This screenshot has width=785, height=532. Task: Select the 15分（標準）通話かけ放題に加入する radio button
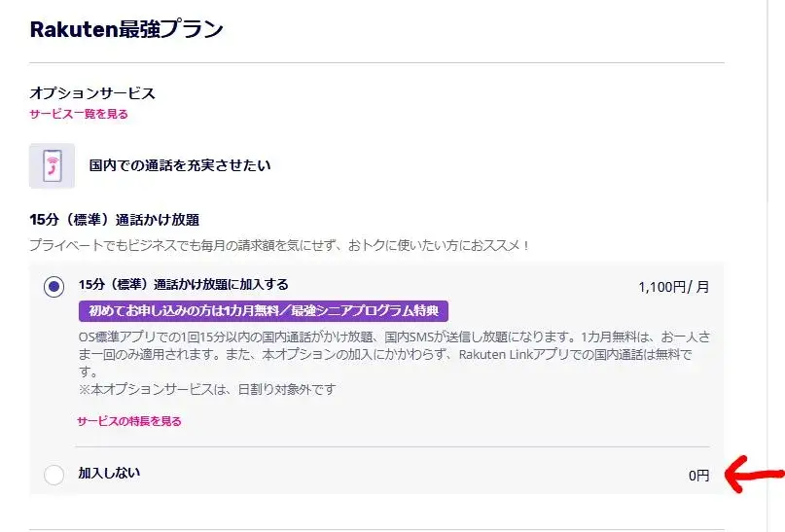pyautogui.click(x=54, y=287)
